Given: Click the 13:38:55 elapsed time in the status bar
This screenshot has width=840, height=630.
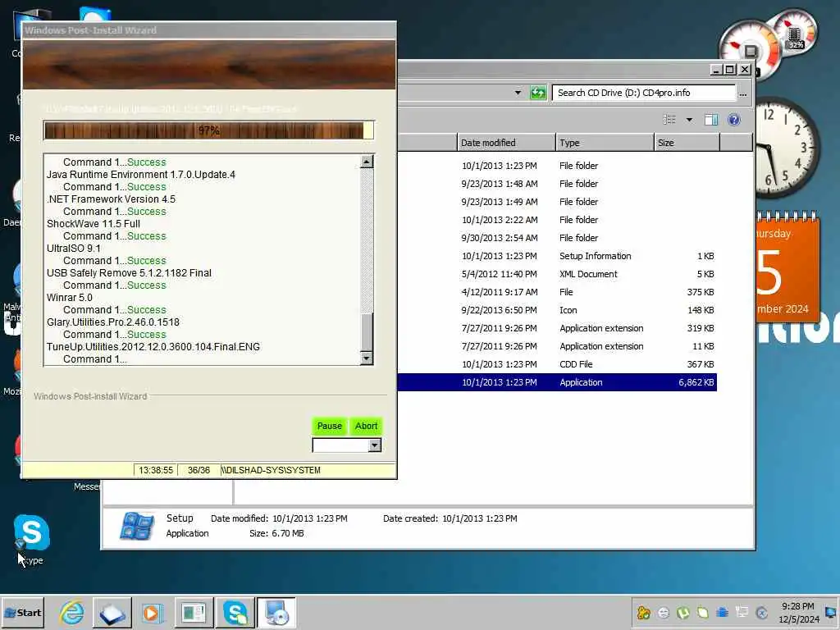Looking at the screenshot, I should pos(156,470).
